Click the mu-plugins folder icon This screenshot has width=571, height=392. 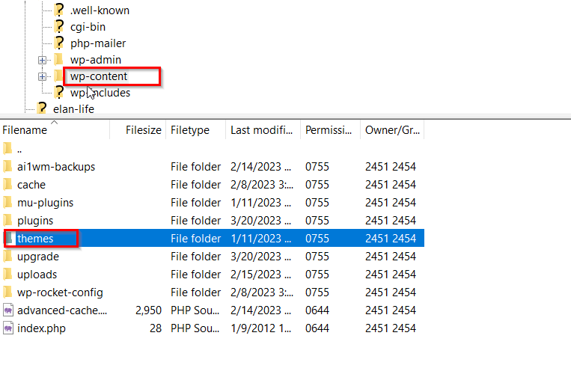tap(7, 203)
